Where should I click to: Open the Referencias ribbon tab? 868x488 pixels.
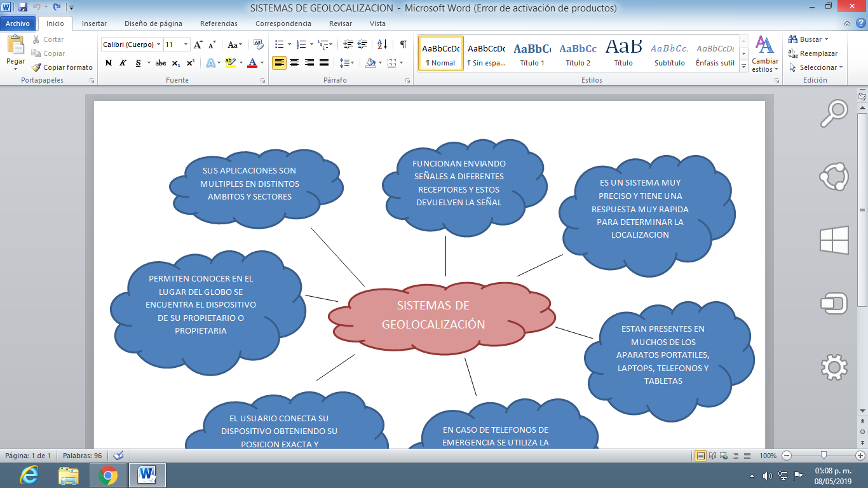tap(219, 24)
